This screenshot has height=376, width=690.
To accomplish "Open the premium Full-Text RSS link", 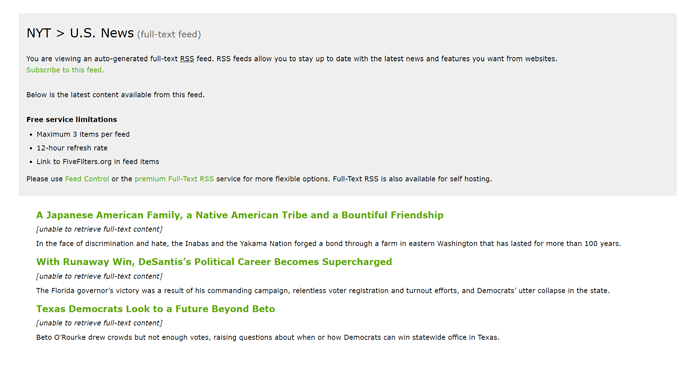I will click(x=174, y=179).
